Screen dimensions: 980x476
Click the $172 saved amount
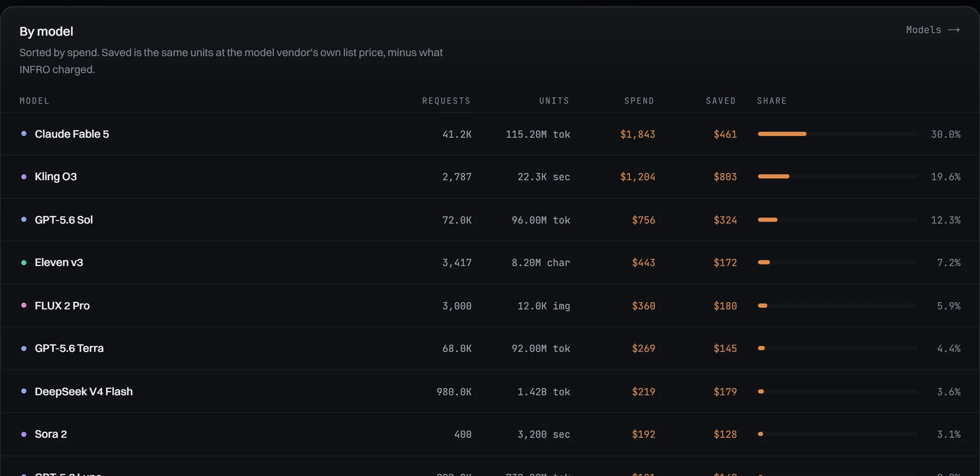(x=725, y=263)
